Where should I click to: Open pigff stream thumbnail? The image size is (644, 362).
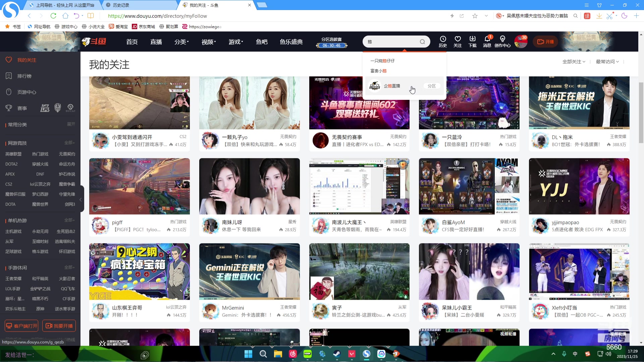pyautogui.click(x=140, y=186)
